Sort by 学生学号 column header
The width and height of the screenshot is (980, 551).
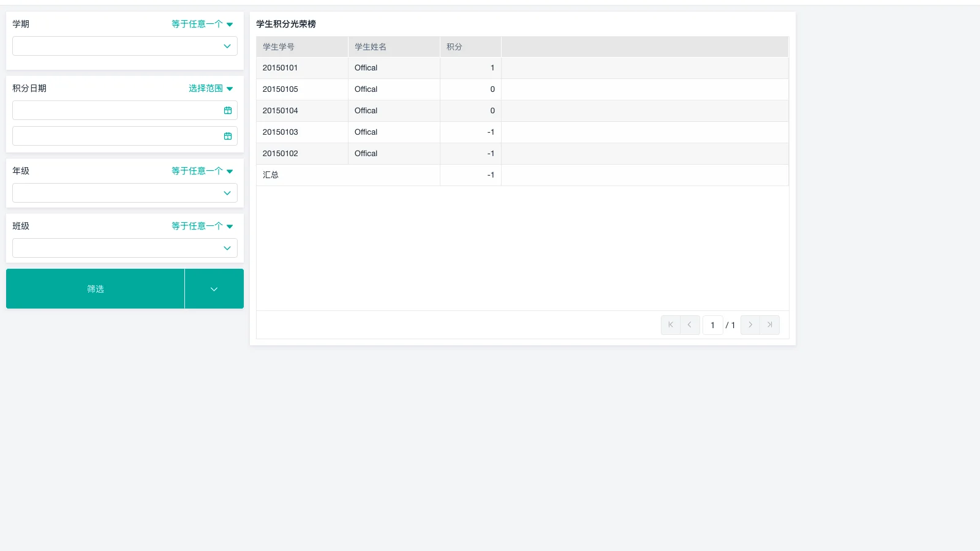[302, 47]
